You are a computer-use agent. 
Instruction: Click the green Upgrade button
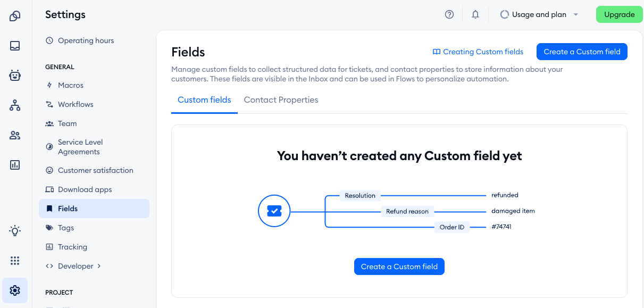[x=619, y=15]
